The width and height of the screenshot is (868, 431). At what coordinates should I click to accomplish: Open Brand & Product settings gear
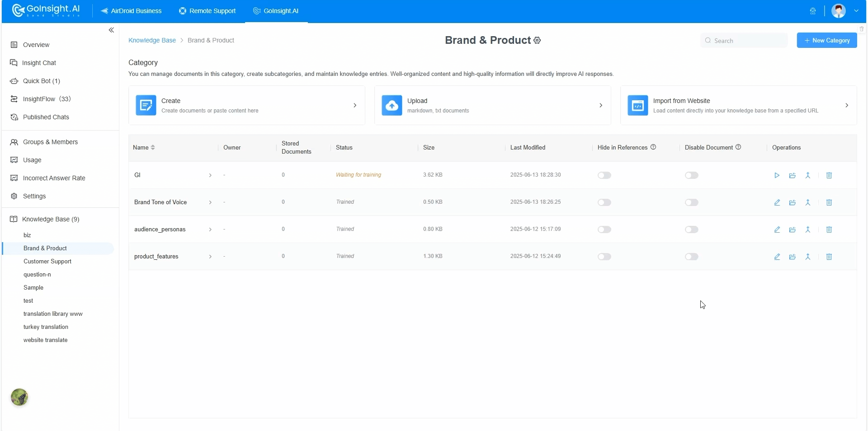click(537, 40)
